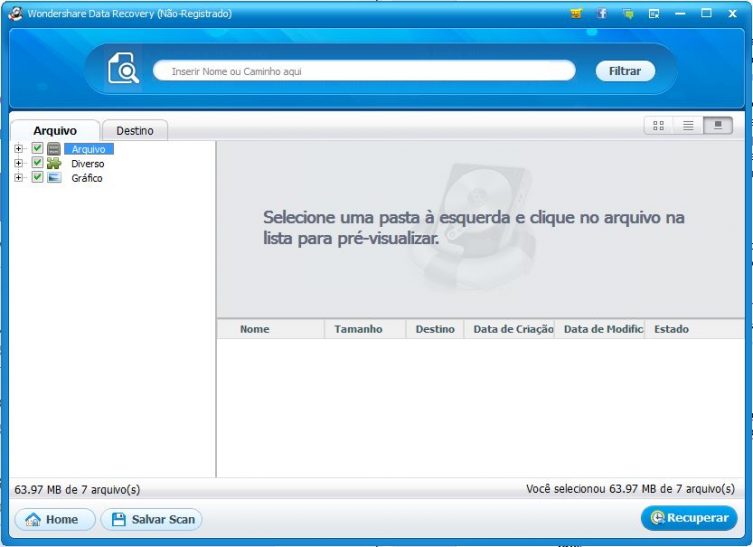Click the file search magnifier icon
Viewport: 753px width, 547px height.
[x=123, y=68]
